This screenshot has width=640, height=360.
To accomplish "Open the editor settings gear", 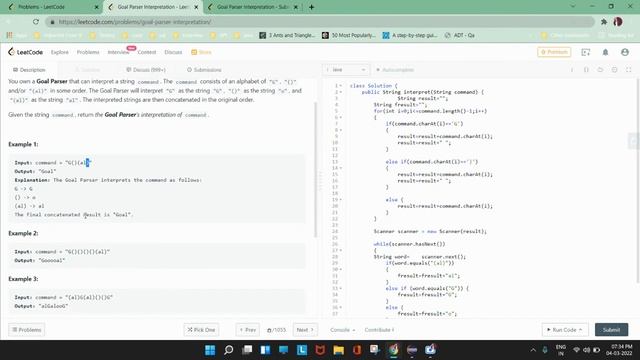I will click(614, 70).
